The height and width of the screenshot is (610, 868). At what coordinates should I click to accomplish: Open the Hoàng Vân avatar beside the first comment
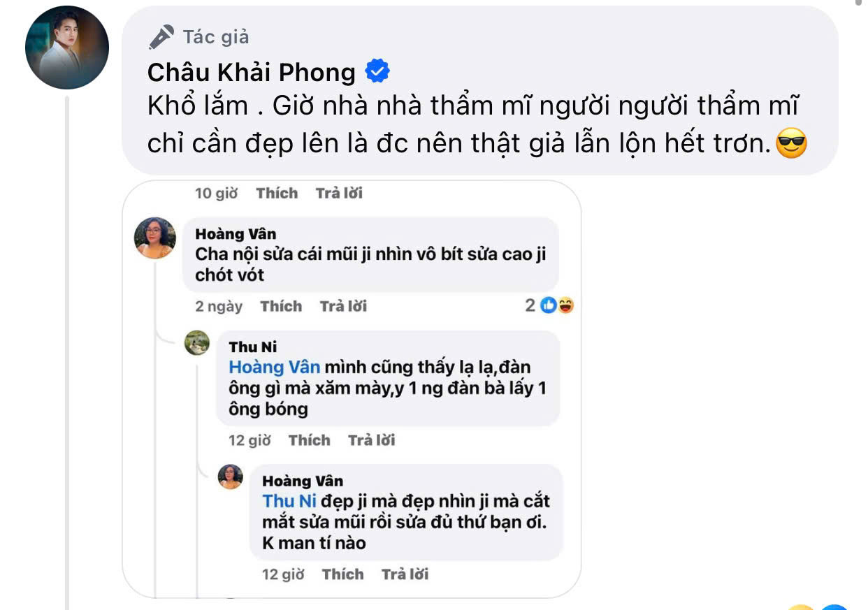tap(155, 238)
